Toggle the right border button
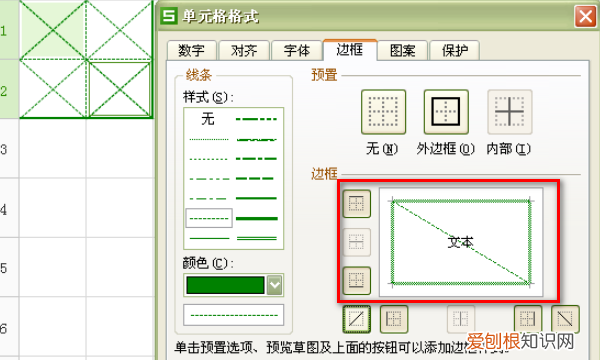Screen dimensions: 600x360 pos(528,319)
